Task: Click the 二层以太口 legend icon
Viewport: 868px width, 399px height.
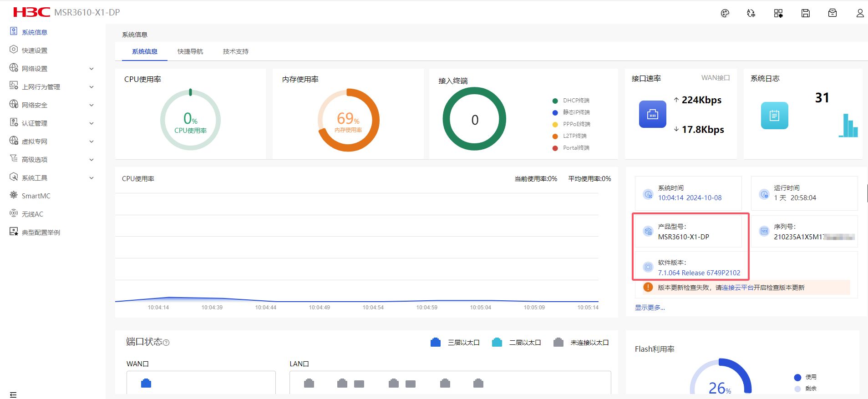Action: (x=497, y=343)
